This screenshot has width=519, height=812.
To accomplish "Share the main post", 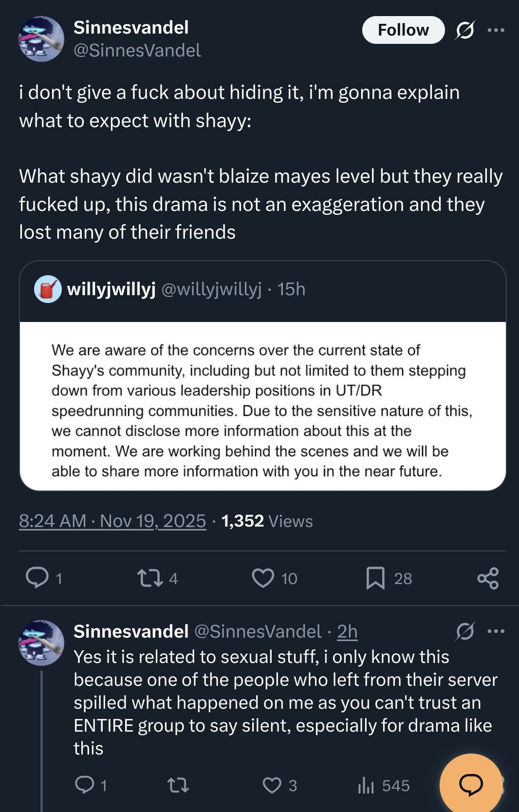I will [x=488, y=578].
